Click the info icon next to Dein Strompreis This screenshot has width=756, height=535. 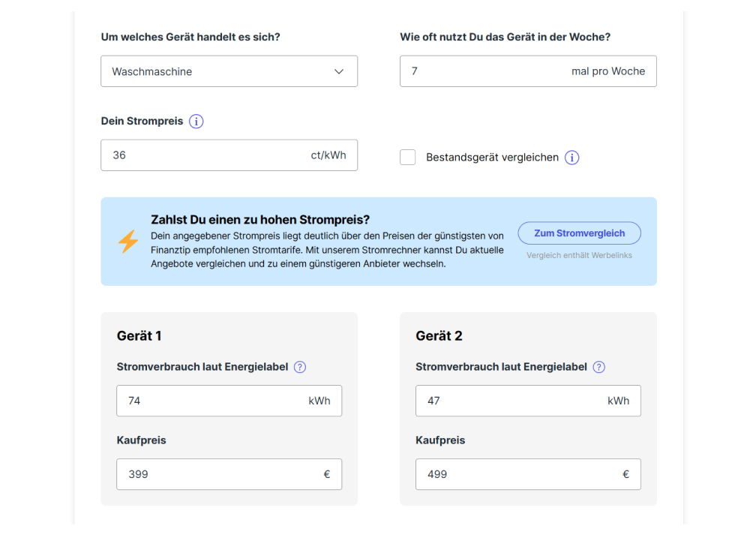196,121
